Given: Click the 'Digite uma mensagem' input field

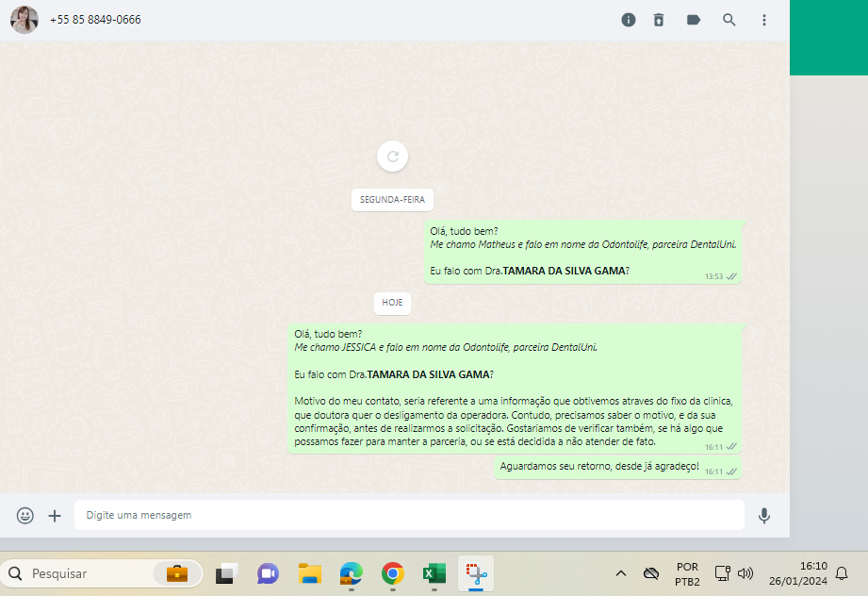Looking at the screenshot, I should (x=408, y=515).
